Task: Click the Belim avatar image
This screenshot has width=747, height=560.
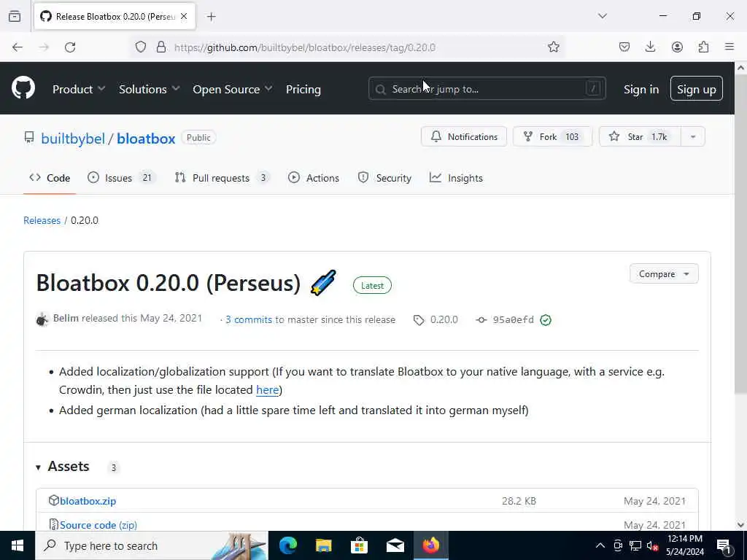Action: coord(42,319)
